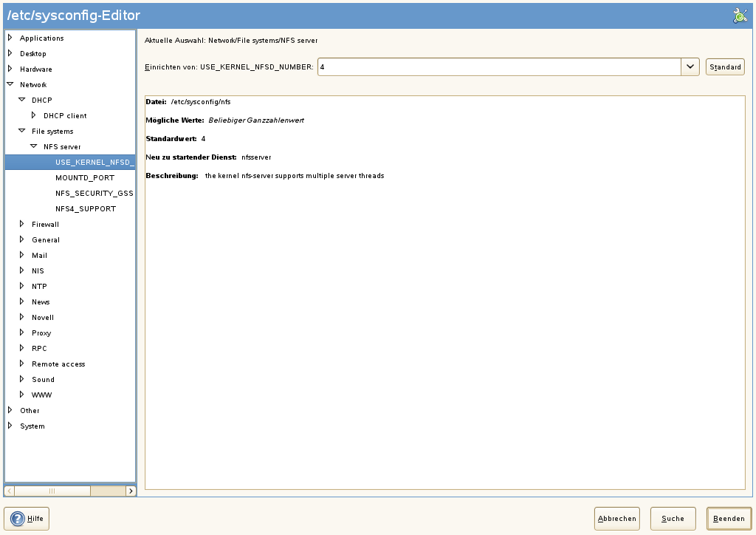Screen dimensions: 756x535
Task: Collapse the Network tree node
Action: coord(10,84)
